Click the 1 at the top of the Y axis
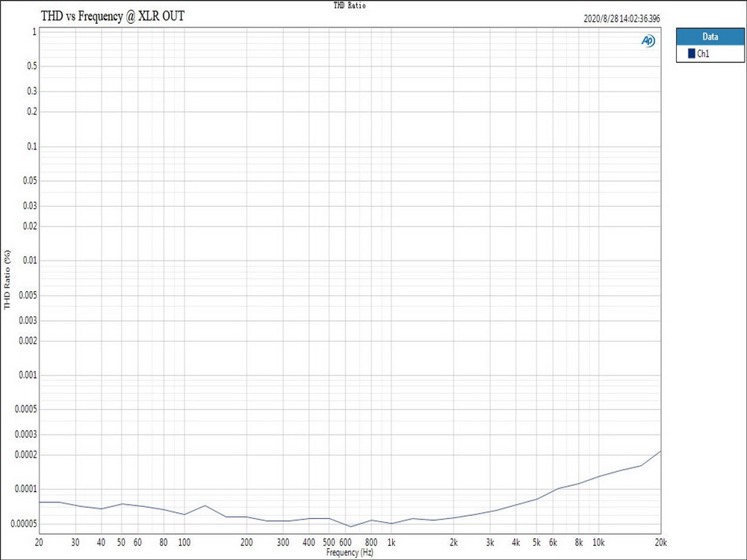Image resolution: width=747 pixels, height=560 pixels. point(33,33)
